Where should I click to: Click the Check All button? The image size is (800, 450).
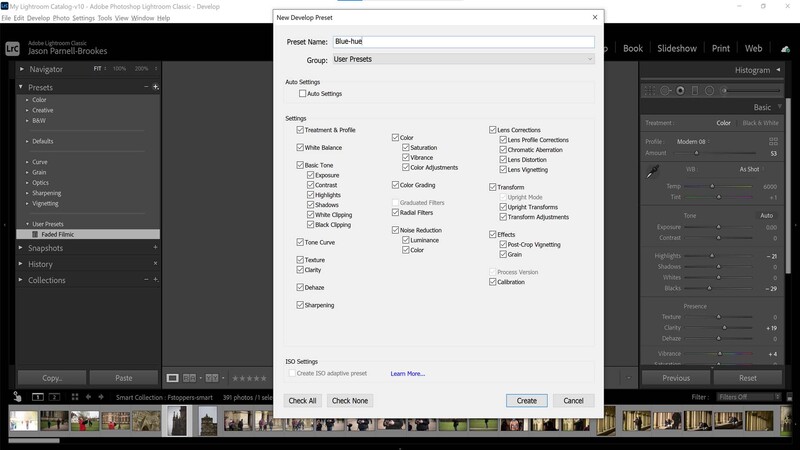[302, 401]
